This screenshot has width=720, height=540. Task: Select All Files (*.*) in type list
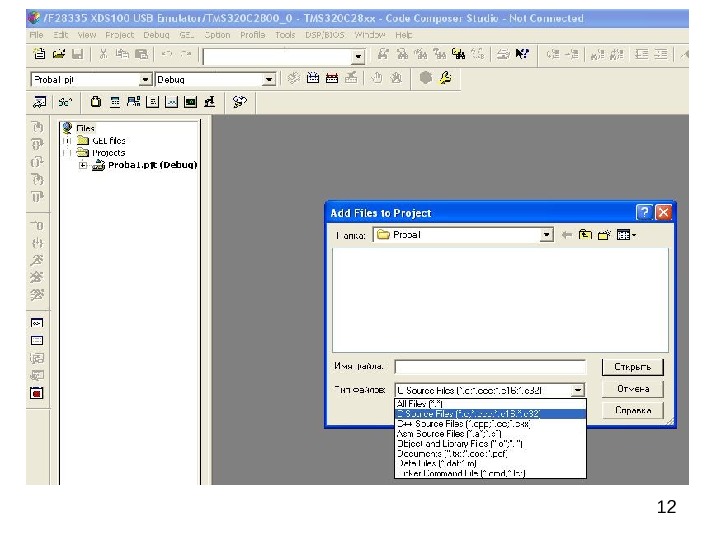(x=490, y=404)
